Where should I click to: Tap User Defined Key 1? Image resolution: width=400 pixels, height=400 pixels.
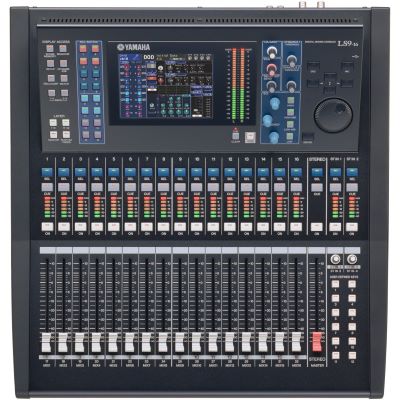335,284
